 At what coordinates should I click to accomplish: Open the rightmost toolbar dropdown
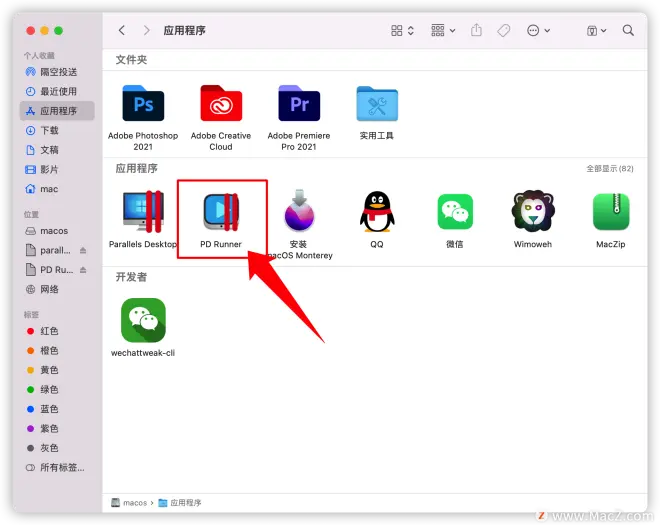[596, 30]
